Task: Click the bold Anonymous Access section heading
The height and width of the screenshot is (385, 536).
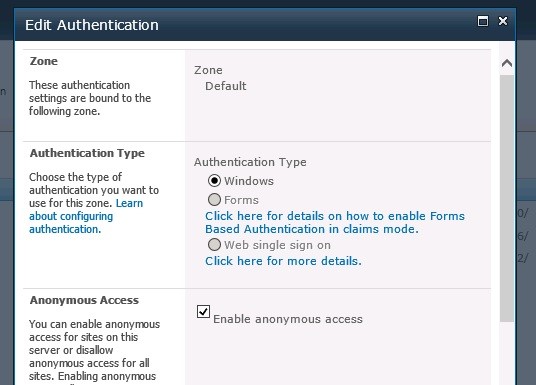Action: (x=84, y=300)
